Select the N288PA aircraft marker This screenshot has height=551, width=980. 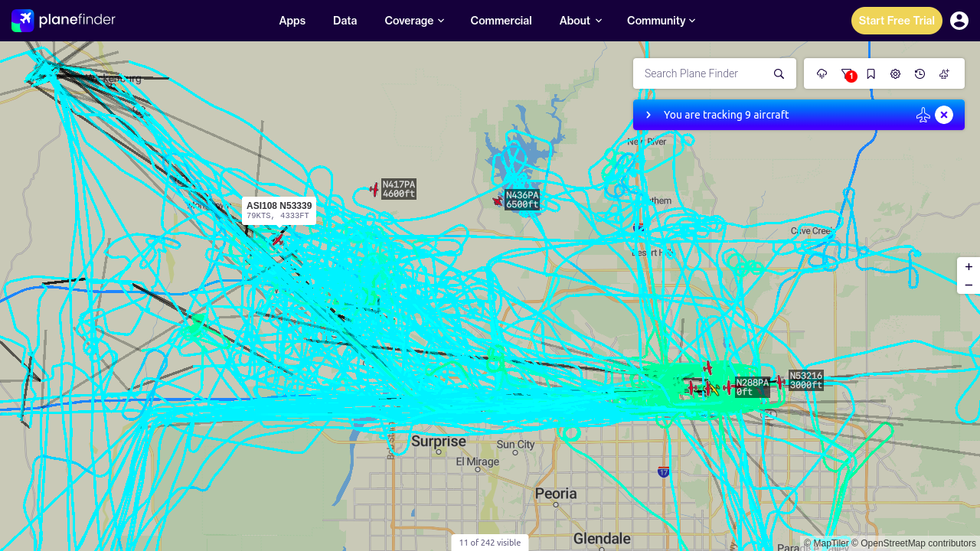coord(728,387)
